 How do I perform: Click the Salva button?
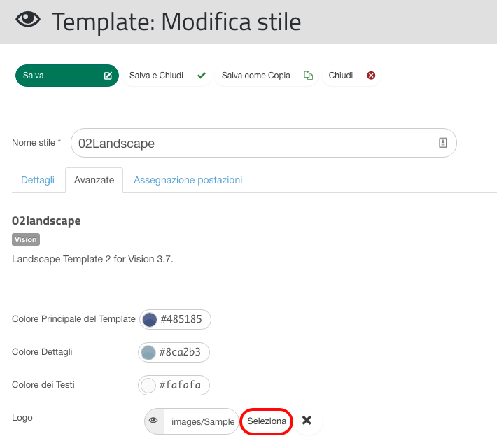67,76
